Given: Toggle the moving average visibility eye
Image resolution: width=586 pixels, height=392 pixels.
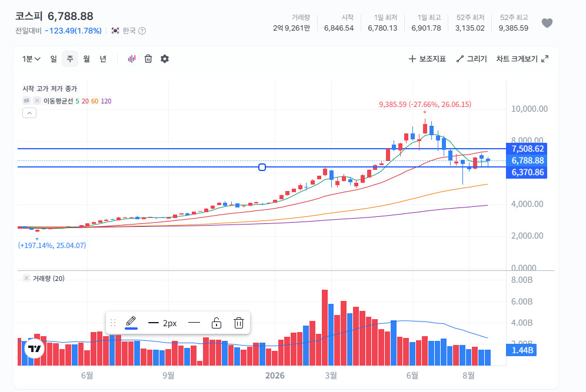Looking at the screenshot, I should (x=26, y=101).
